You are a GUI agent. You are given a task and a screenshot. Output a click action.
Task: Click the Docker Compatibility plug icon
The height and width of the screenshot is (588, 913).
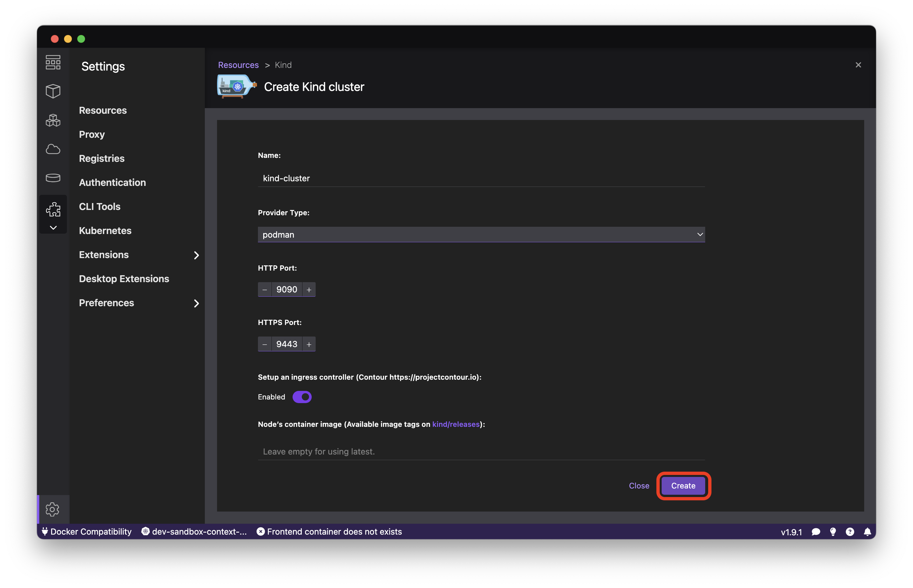click(x=45, y=532)
